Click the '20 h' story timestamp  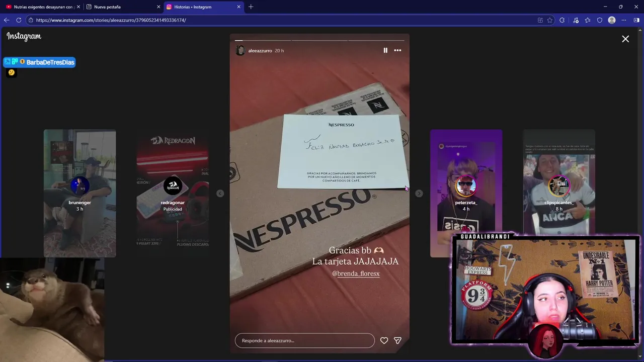(x=279, y=51)
